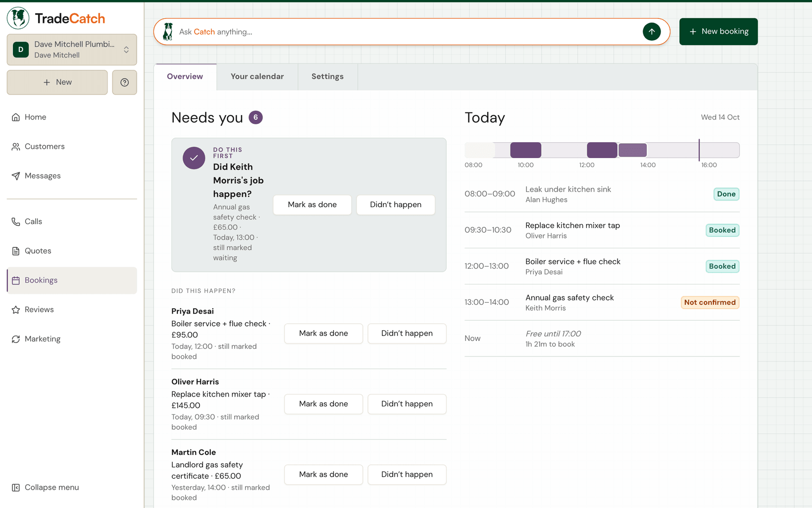Create a New booking
This screenshot has height=508, width=812.
(718, 32)
